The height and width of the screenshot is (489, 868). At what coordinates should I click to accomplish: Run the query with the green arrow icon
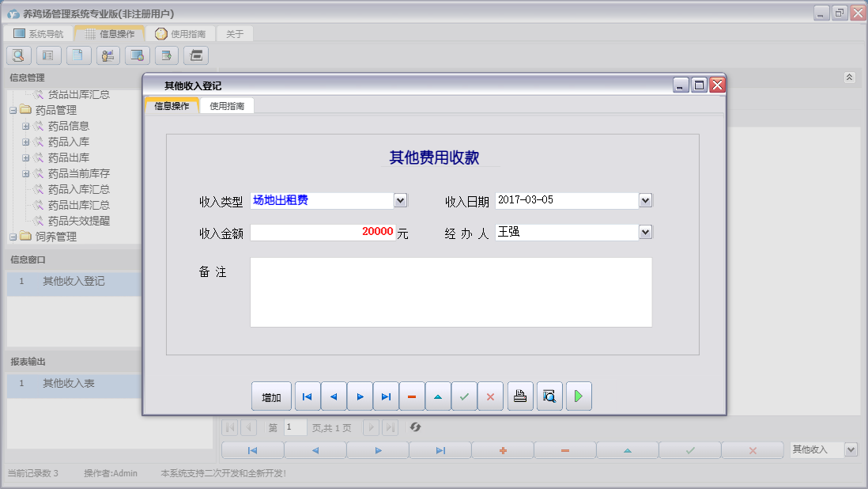pyautogui.click(x=578, y=396)
